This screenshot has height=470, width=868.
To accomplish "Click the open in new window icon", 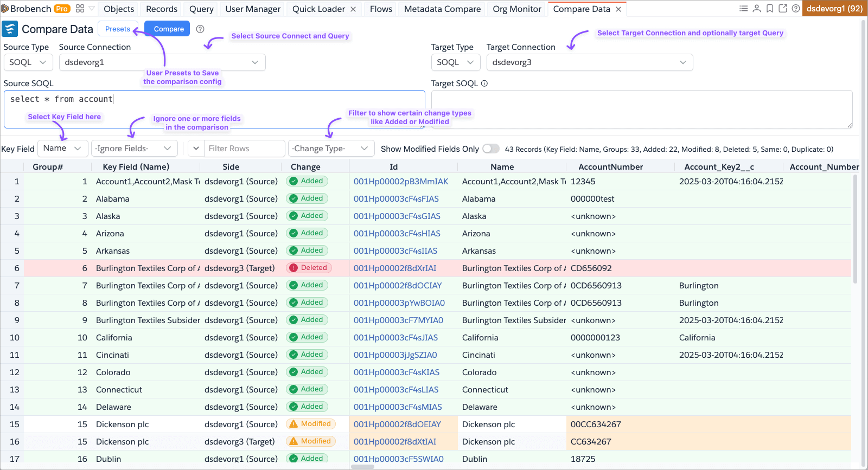I will (783, 9).
